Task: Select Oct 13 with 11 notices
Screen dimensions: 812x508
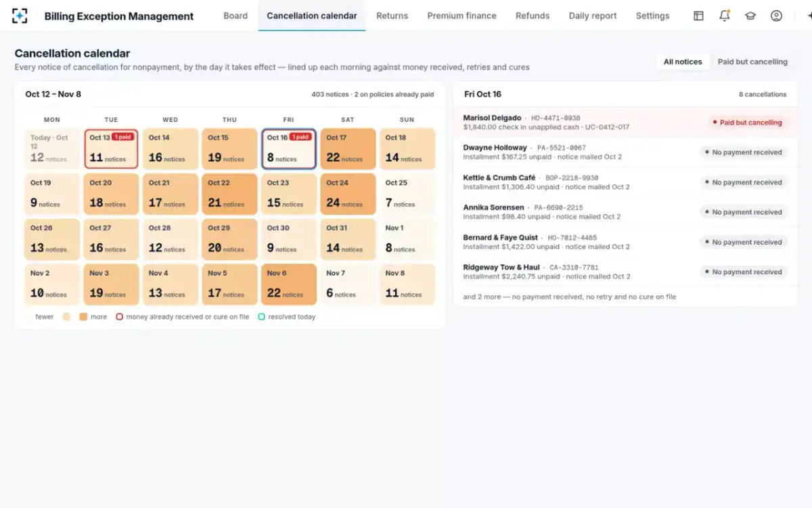Action: pyautogui.click(x=112, y=149)
